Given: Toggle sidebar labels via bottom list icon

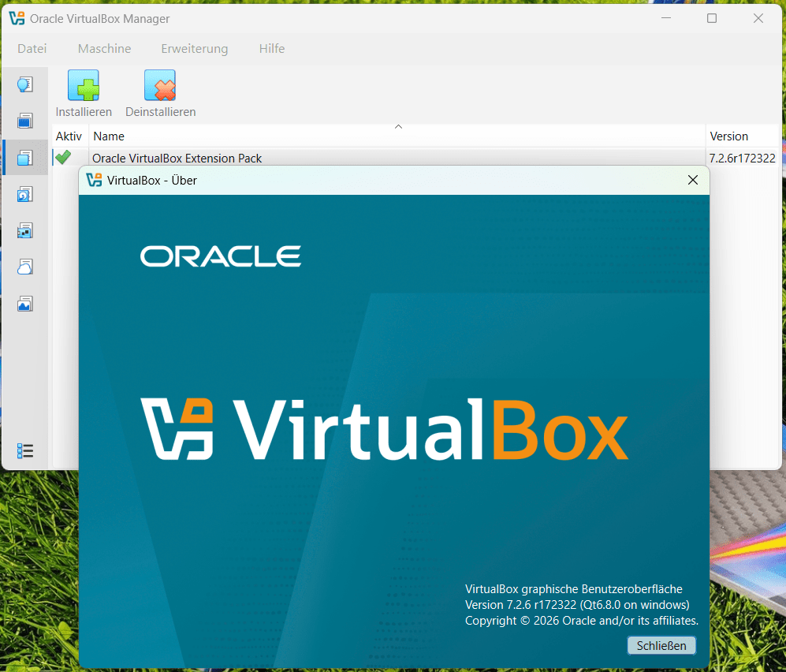Looking at the screenshot, I should 25,450.
